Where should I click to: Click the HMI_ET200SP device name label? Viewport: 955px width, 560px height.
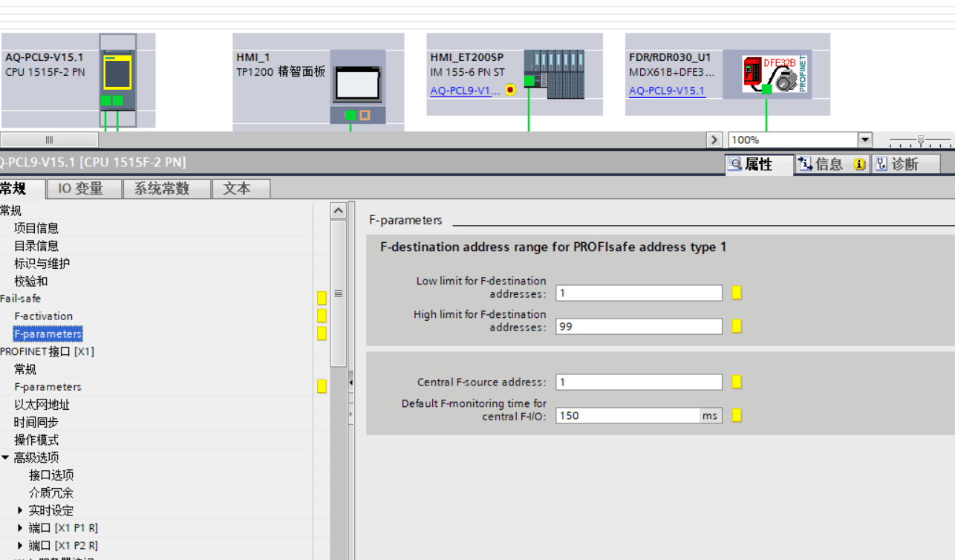click(467, 57)
